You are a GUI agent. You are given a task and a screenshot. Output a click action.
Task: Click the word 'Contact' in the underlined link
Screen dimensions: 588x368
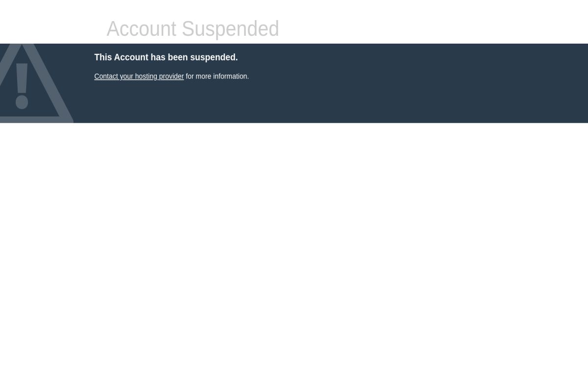pos(106,77)
